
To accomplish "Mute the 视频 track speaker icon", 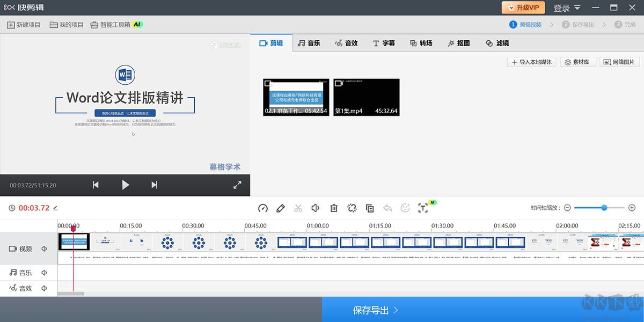I will (44, 248).
